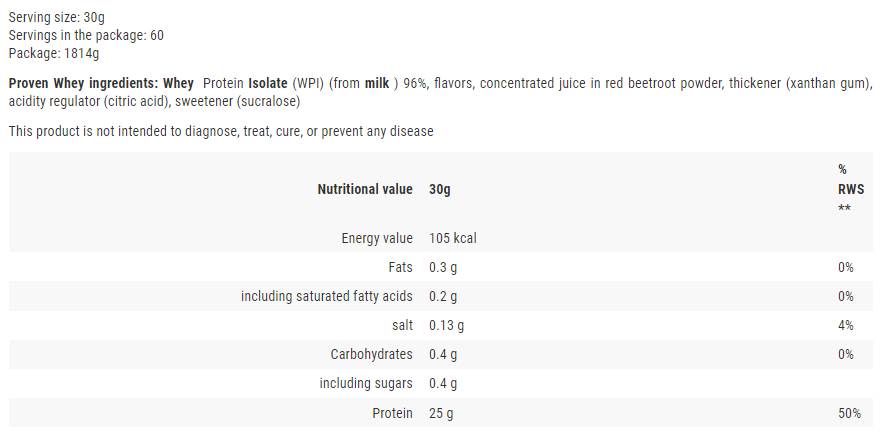883x436 pixels.
Task: Click the 'Servings in the package: 60' text
Action: click(x=86, y=35)
